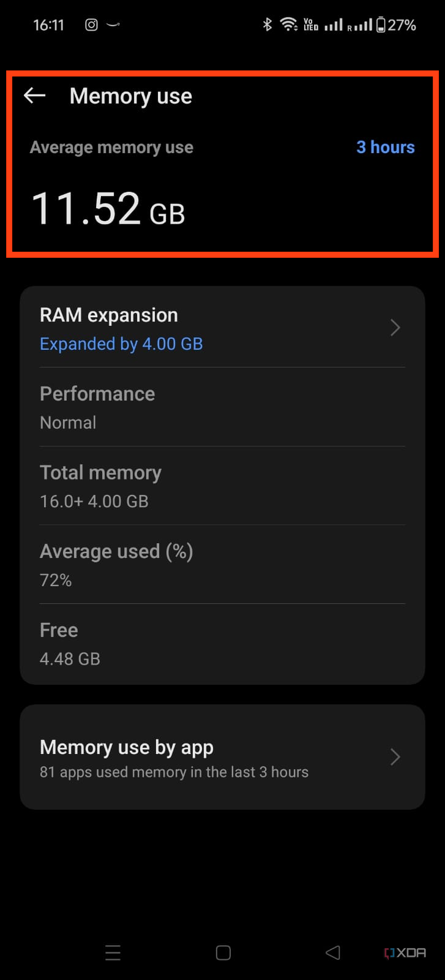Tap the 11.52 GB average memory value
Viewport: 445px width, 980px height.
click(108, 209)
